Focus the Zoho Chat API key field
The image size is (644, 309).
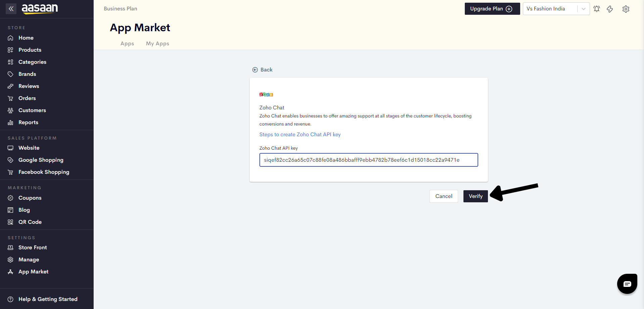pos(368,160)
